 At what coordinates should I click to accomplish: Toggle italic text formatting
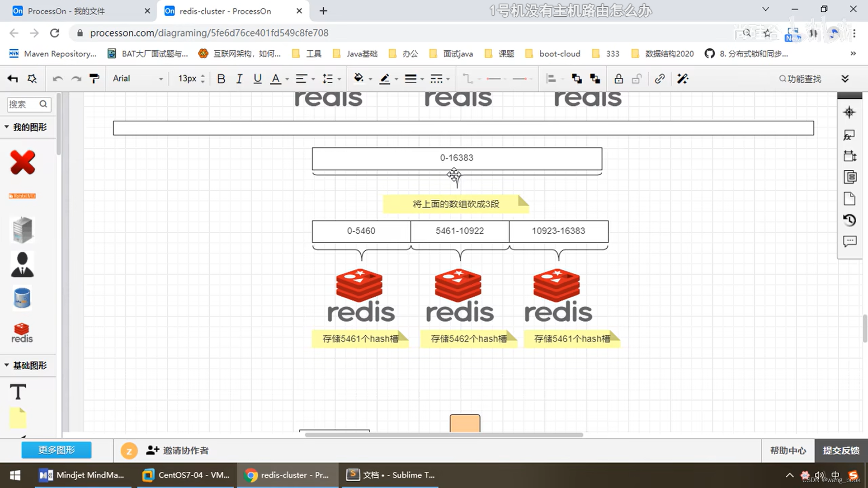click(x=239, y=79)
